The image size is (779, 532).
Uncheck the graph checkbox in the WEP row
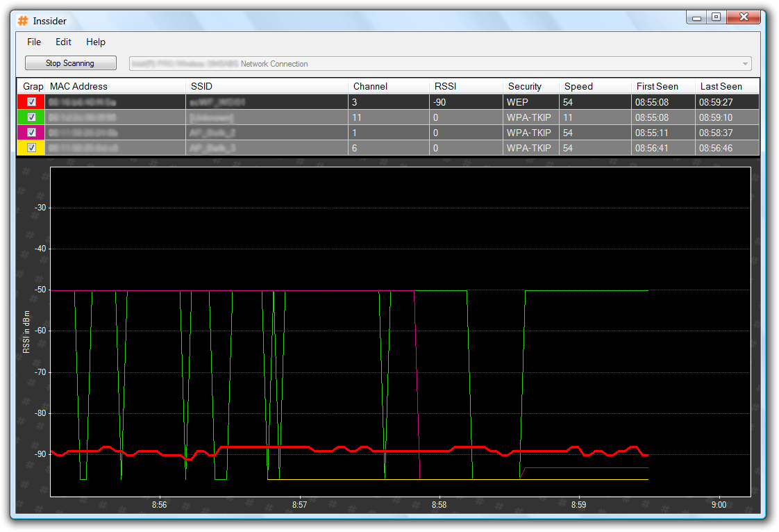(31, 102)
